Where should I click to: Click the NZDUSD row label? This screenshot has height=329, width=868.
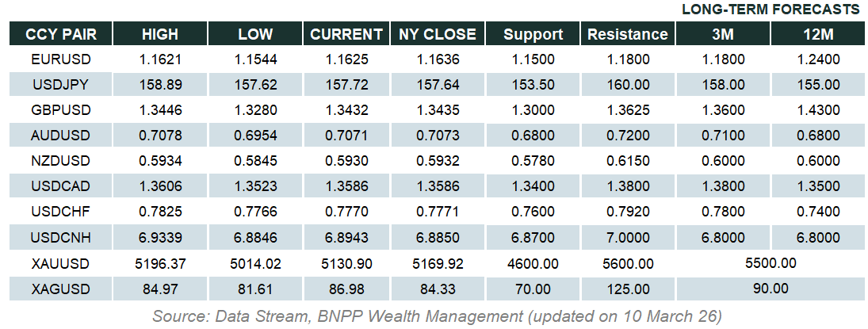pos(61,161)
